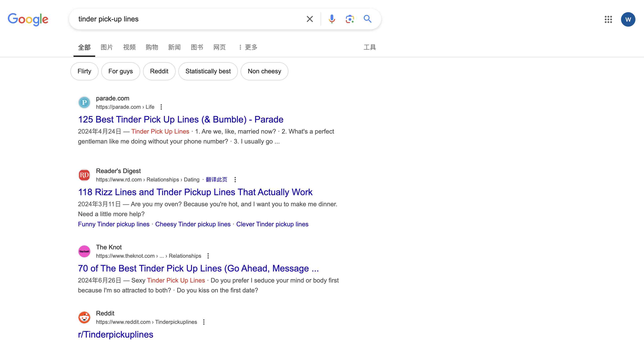Click inside the search input field
The image size is (644, 343).
188,19
